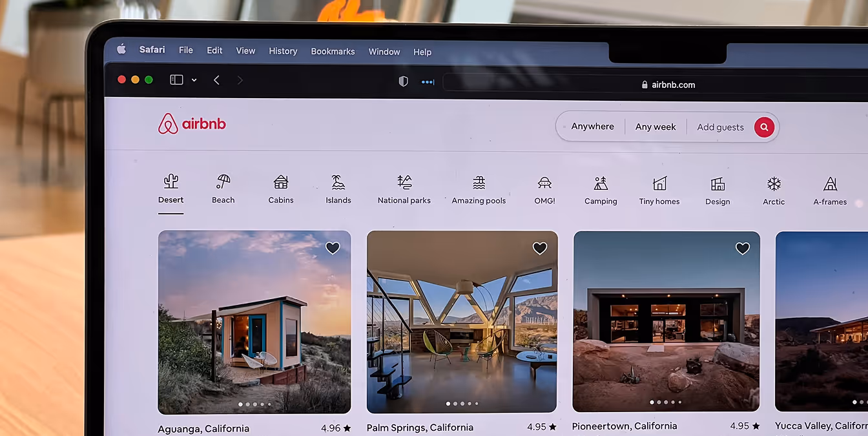The width and height of the screenshot is (868, 436).
Task: Select the Camping category
Action: pos(601,191)
